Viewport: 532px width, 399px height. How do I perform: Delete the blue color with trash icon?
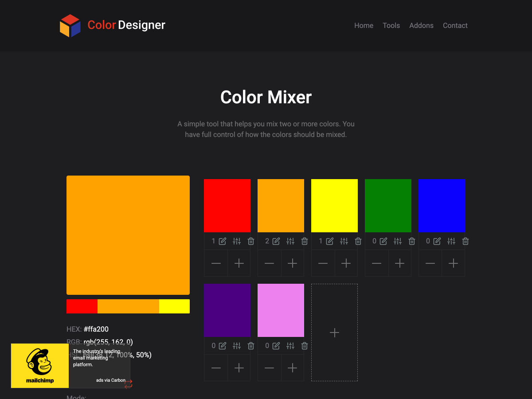coord(465,241)
